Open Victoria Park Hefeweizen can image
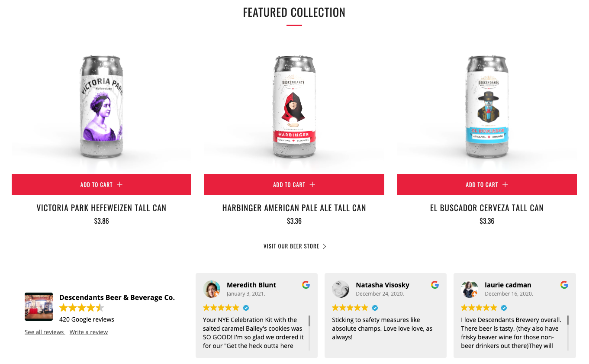Screen dimensions: 589x364 click(x=102, y=106)
